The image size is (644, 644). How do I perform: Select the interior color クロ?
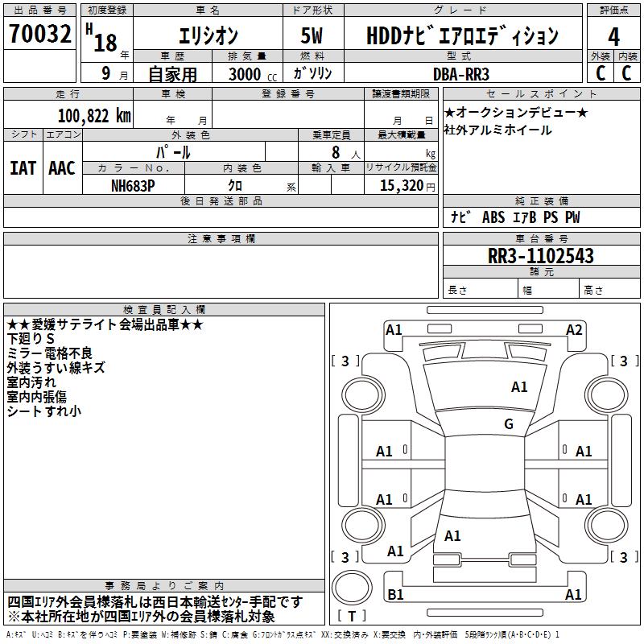point(235,186)
